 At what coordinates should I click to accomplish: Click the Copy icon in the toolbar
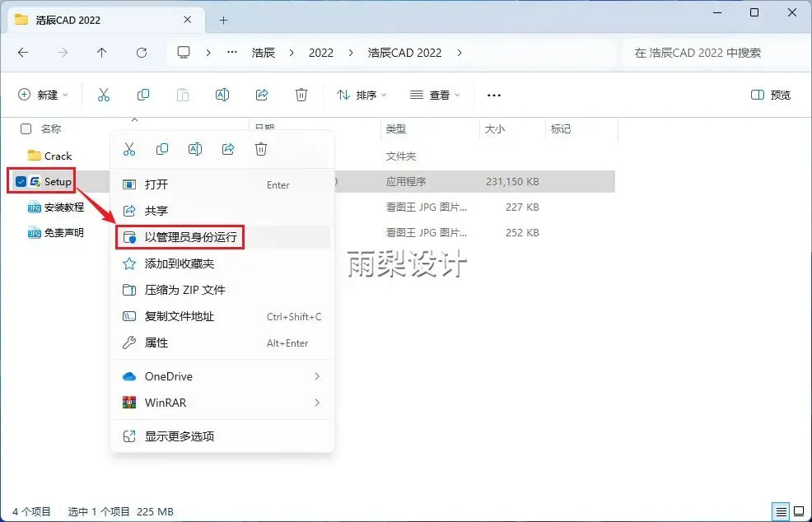click(143, 95)
